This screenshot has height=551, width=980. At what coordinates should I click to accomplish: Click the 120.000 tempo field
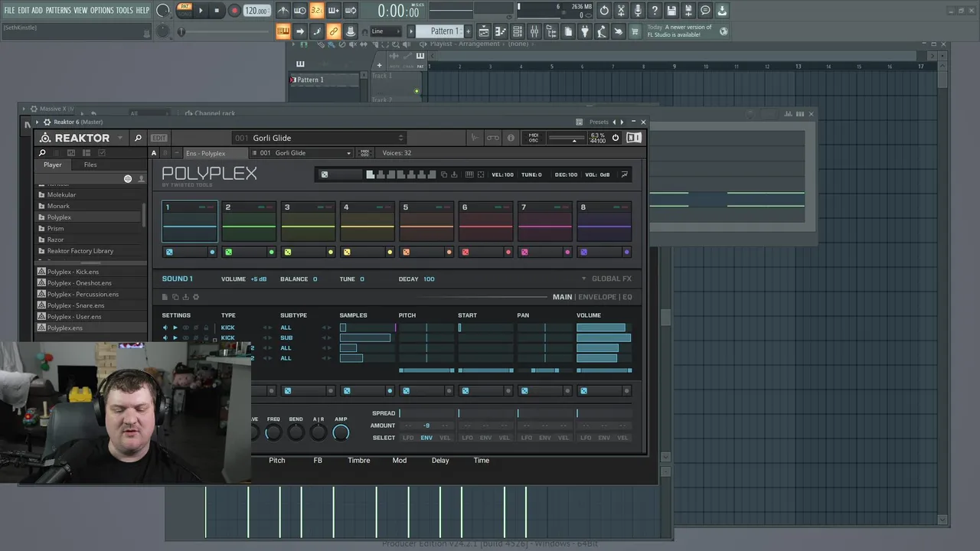coord(256,11)
